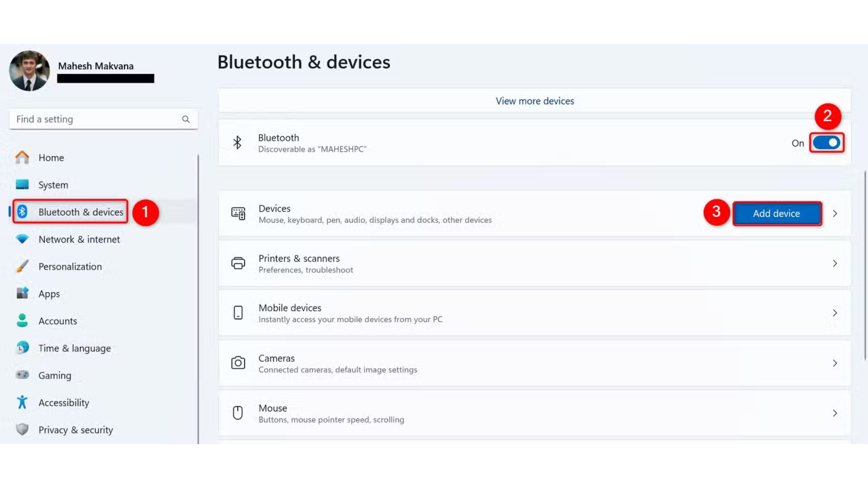Click Mahesh Makvana's profile picture
This screenshot has width=868, height=488.
29,70
